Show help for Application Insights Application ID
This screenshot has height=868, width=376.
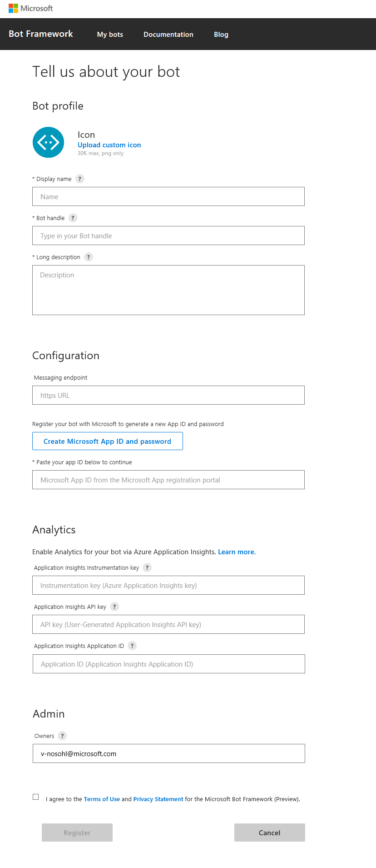[132, 646]
